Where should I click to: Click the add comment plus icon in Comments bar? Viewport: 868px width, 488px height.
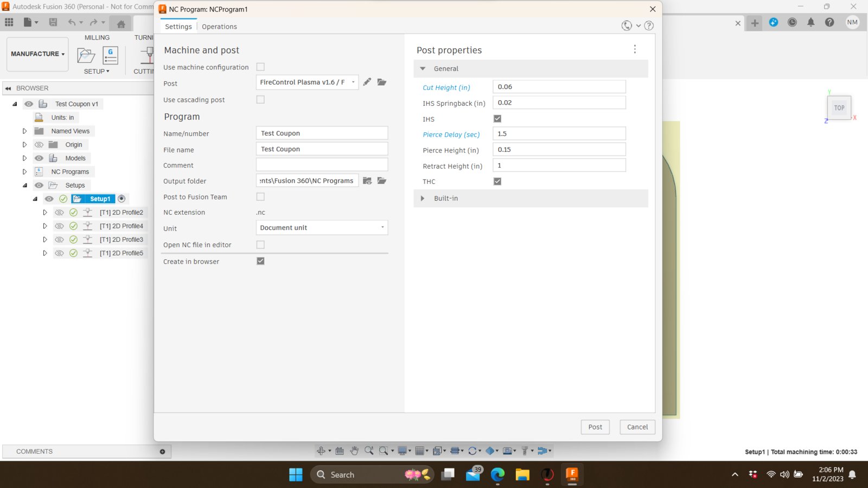pos(162,451)
